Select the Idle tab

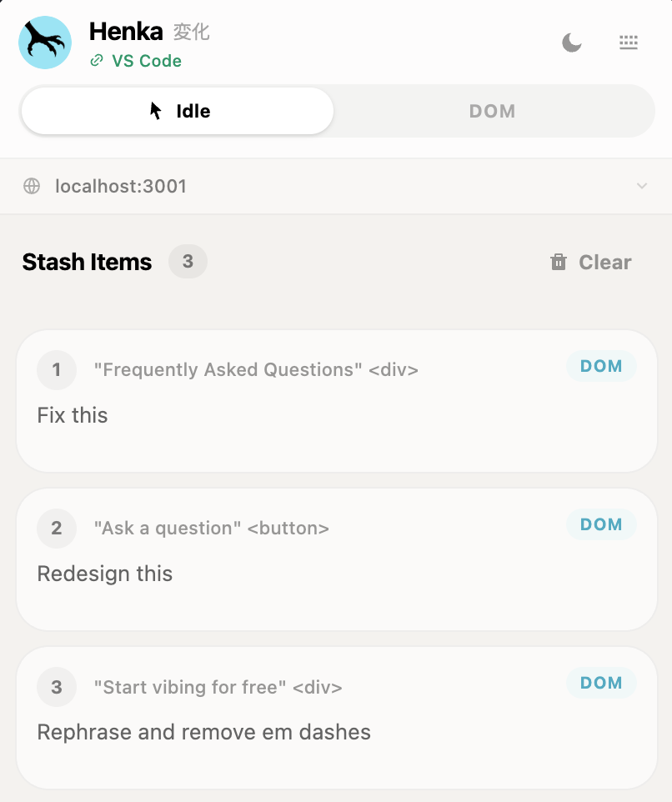pyautogui.click(x=177, y=110)
